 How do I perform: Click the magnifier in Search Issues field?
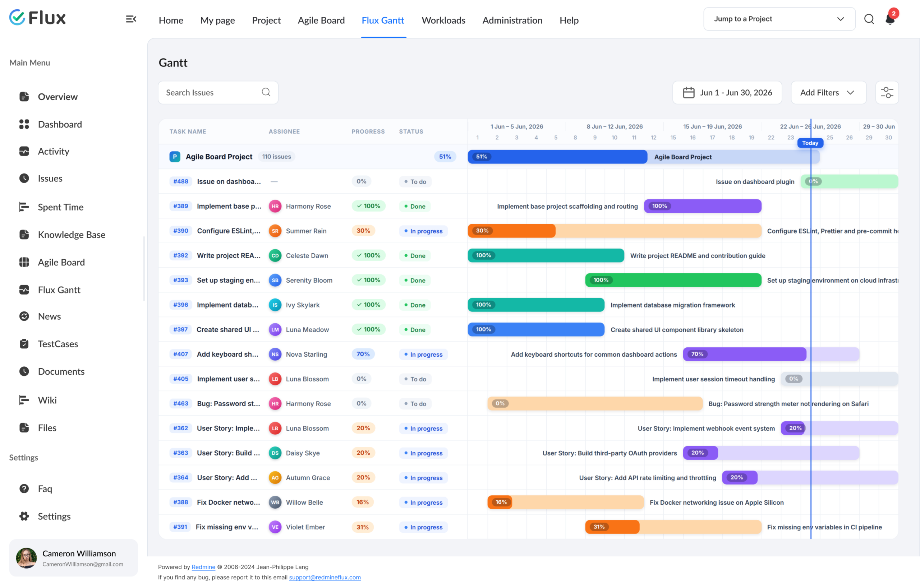click(266, 92)
